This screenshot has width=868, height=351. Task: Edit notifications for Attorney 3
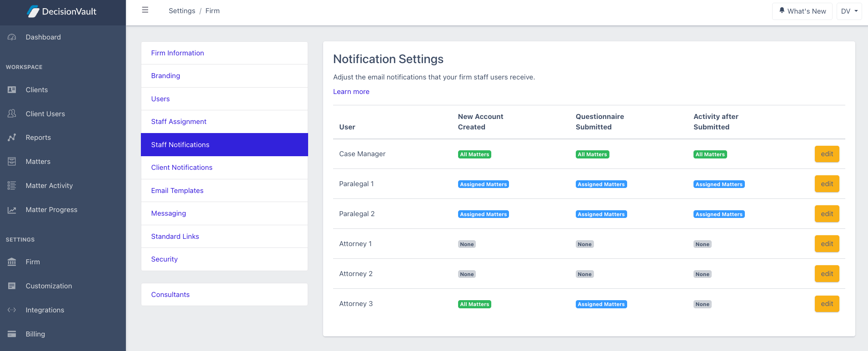tap(827, 304)
